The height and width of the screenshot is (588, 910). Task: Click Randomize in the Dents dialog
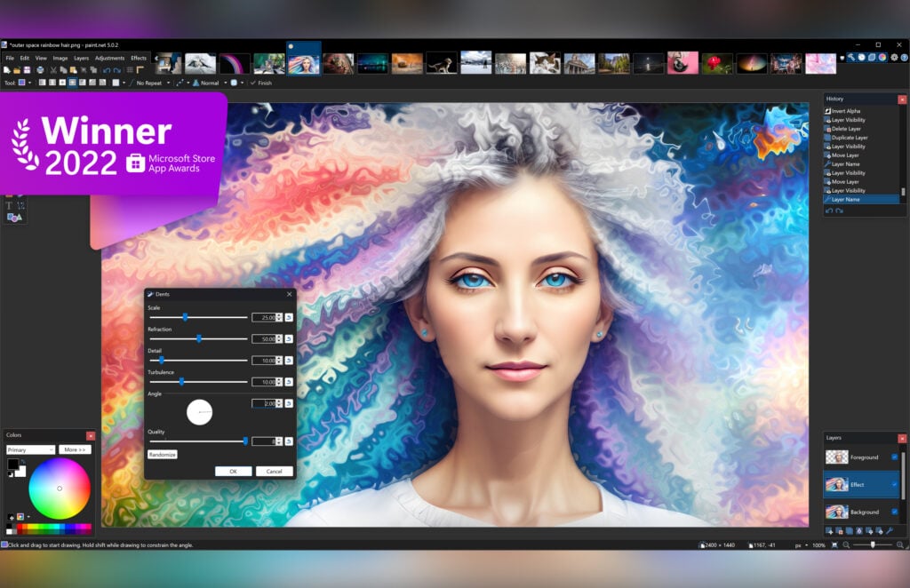164,453
